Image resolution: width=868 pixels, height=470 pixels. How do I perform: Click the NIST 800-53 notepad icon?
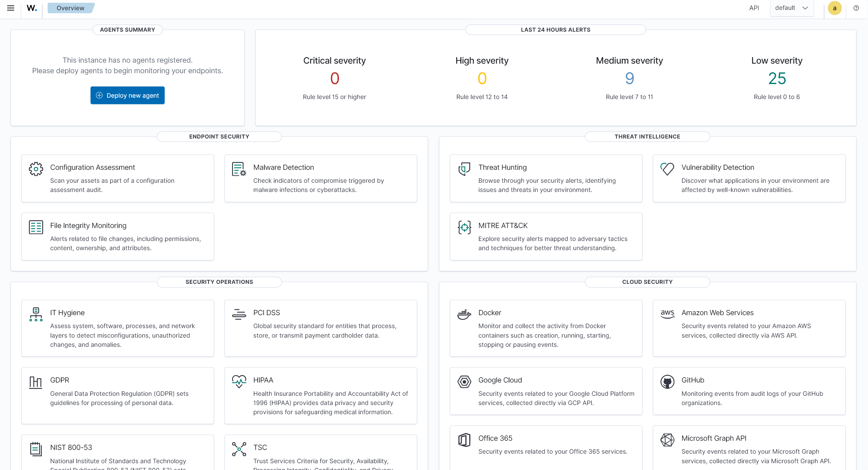click(x=36, y=449)
